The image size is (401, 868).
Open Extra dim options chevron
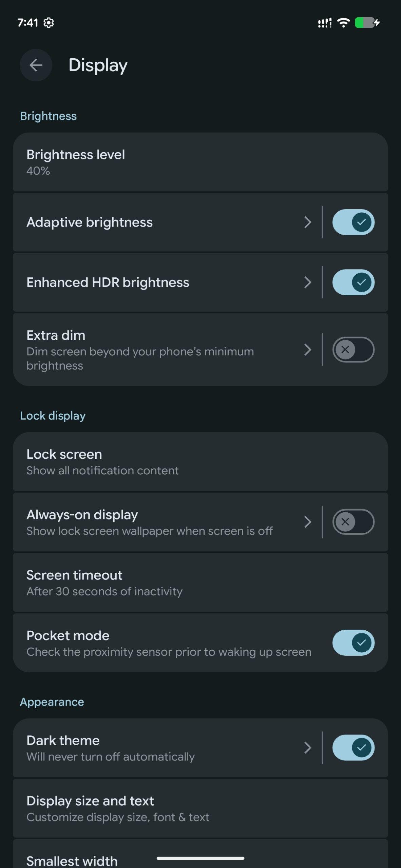pos(307,350)
